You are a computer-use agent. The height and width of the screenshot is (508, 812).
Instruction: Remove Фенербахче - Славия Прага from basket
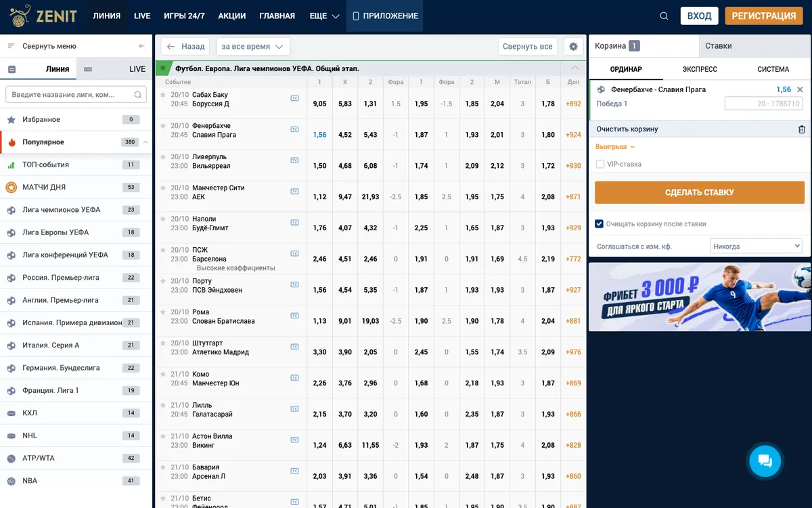(800, 89)
